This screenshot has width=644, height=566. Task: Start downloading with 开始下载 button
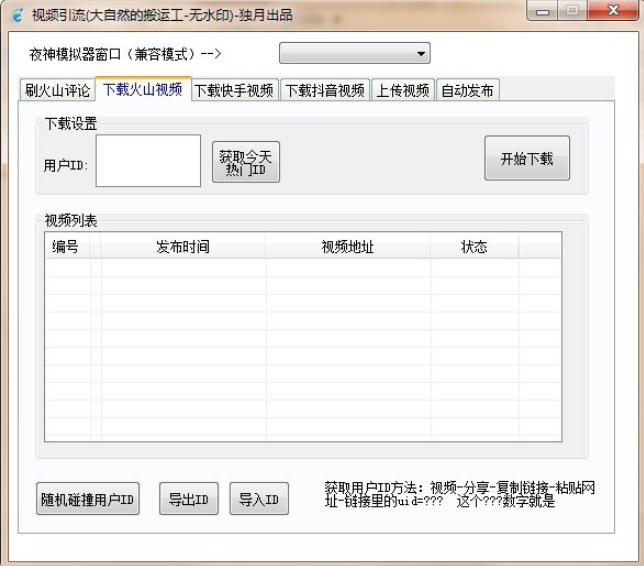click(x=527, y=158)
